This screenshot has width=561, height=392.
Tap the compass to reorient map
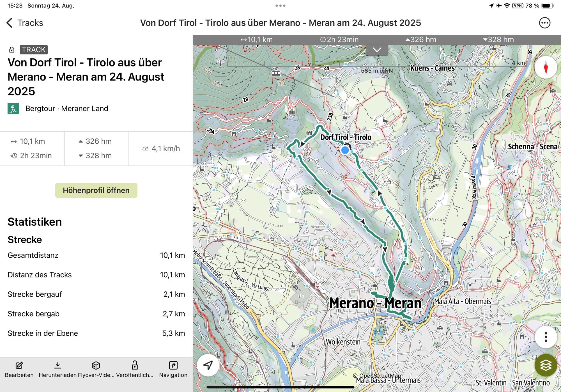pos(545,68)
